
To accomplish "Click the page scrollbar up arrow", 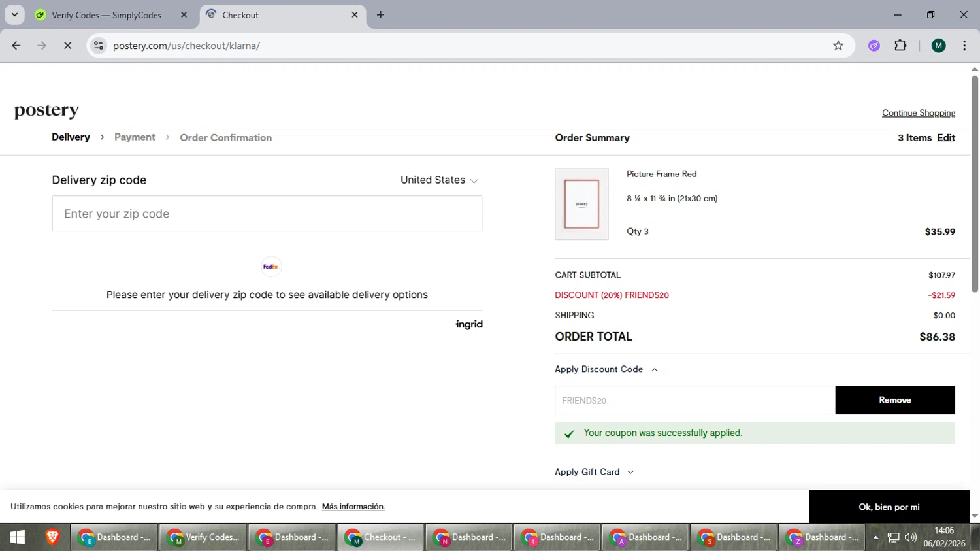I will click(x=975, y=69).
